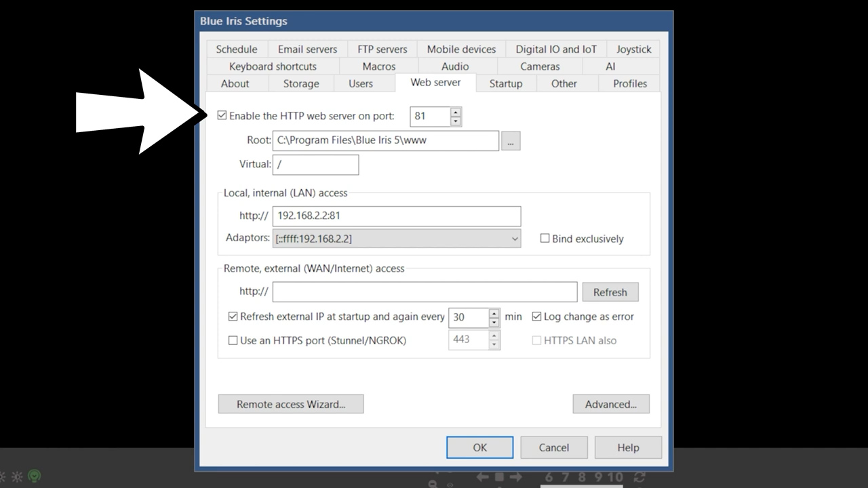868x488 pixels.
Task: Toggle Log change as error checkbox
Action: pos(536,317)
